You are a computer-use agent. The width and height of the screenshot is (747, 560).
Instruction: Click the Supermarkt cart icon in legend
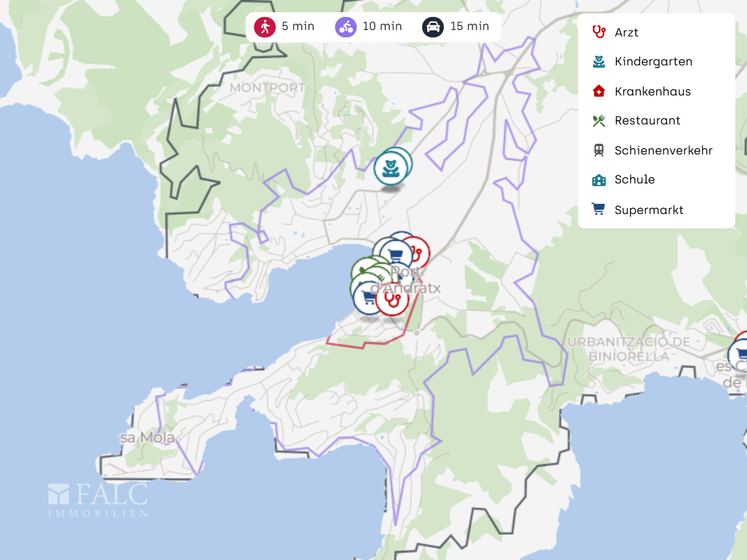coord(598,209)
